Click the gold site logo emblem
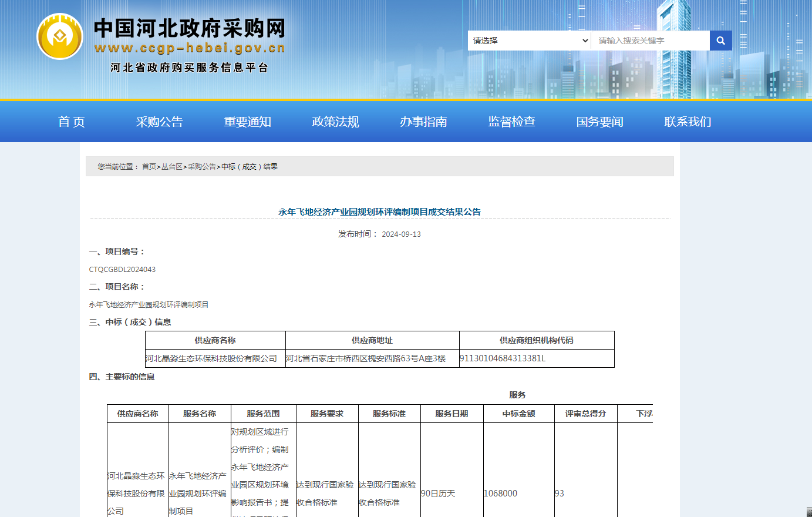Screen dimensions: 812x517 [60, 36]
